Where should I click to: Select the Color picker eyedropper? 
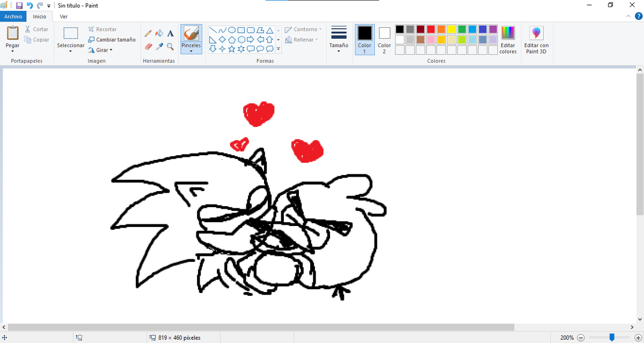[159, 47]
